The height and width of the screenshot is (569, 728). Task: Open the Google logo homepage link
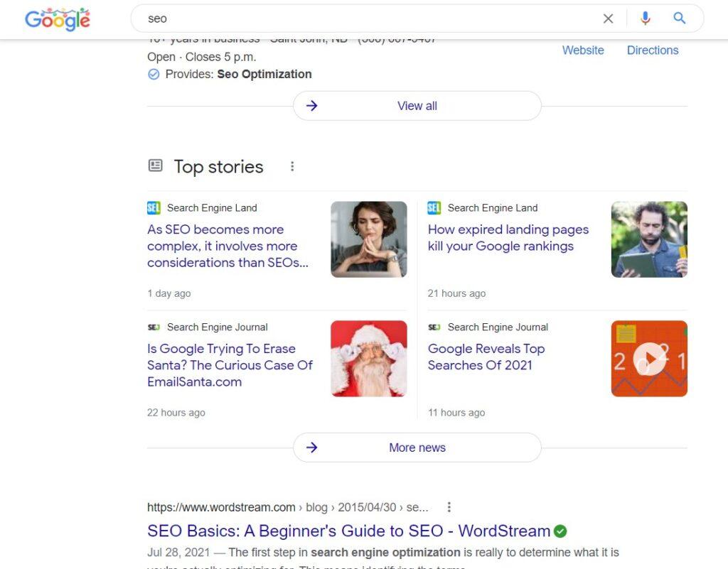coord(58,19)
